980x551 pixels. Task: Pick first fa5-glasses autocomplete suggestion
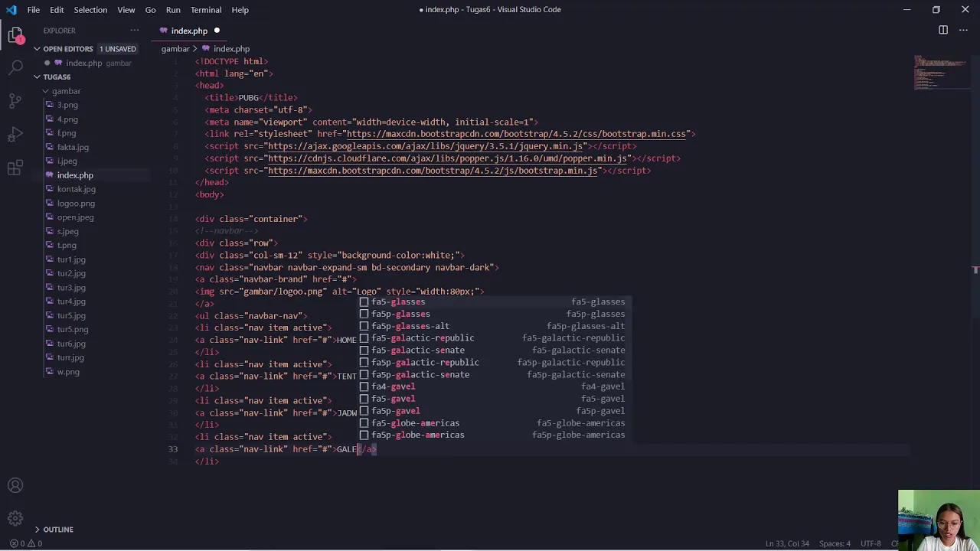point(494,302)
